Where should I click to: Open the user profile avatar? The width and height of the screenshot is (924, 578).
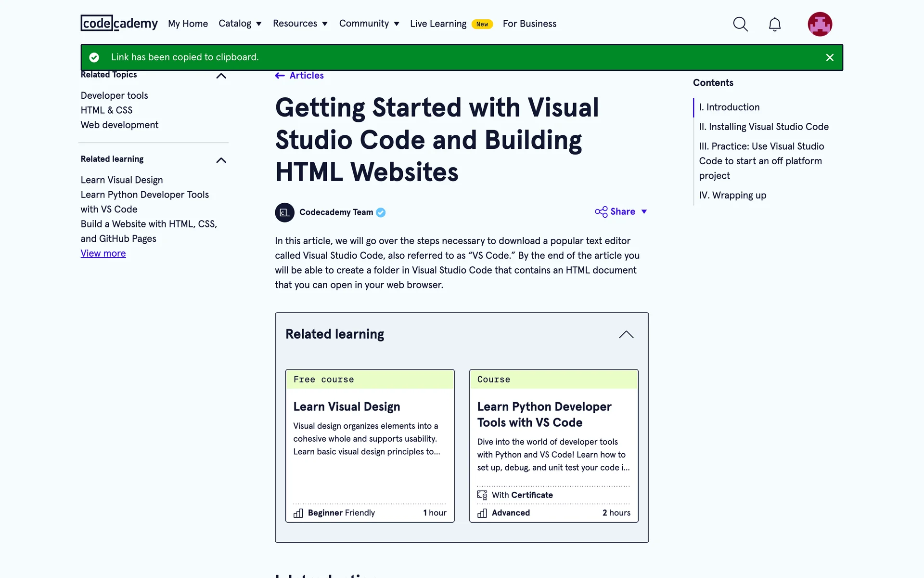[x=820, y=24]
